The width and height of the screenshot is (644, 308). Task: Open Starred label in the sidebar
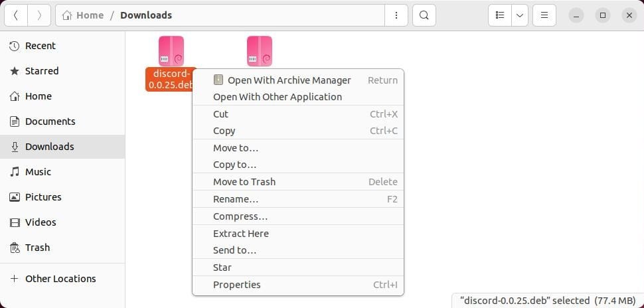pyautogui.click(x=42, y=71)
